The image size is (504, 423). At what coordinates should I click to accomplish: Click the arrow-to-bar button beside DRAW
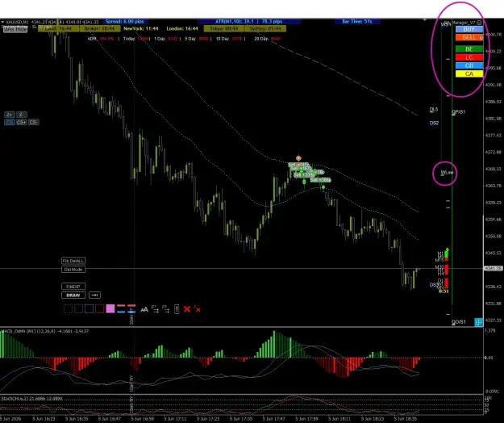pos(94,295)
